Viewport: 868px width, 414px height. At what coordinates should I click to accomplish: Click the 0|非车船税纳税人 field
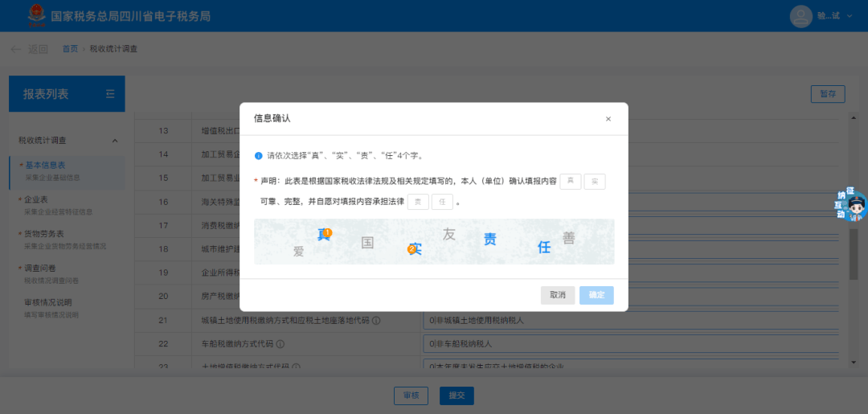click(x=631, y=344)
